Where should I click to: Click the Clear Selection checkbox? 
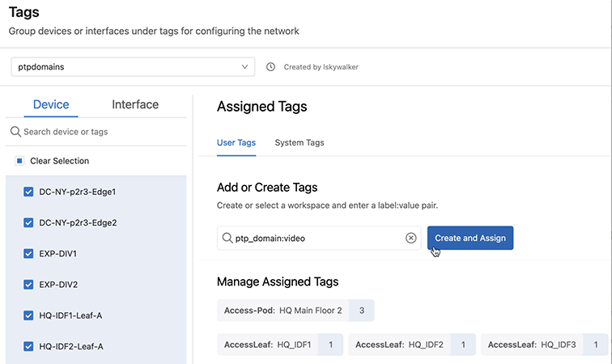click(x=19, y=161)
